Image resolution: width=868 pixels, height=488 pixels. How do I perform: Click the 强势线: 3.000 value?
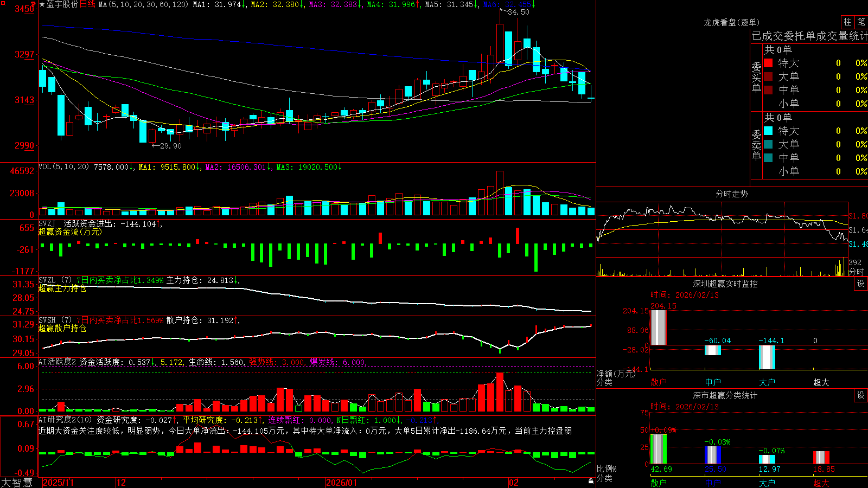pos(277,362)
